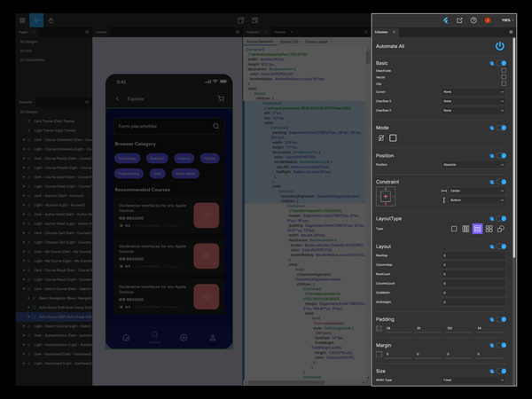532x399 pixels.
Task: Click the RowGap input field
Action: 474,255
